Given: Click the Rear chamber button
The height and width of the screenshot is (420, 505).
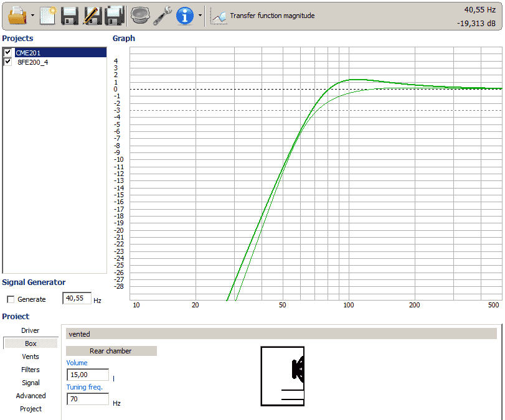Looking at the screenshot, I should click(x=111, y=351).
